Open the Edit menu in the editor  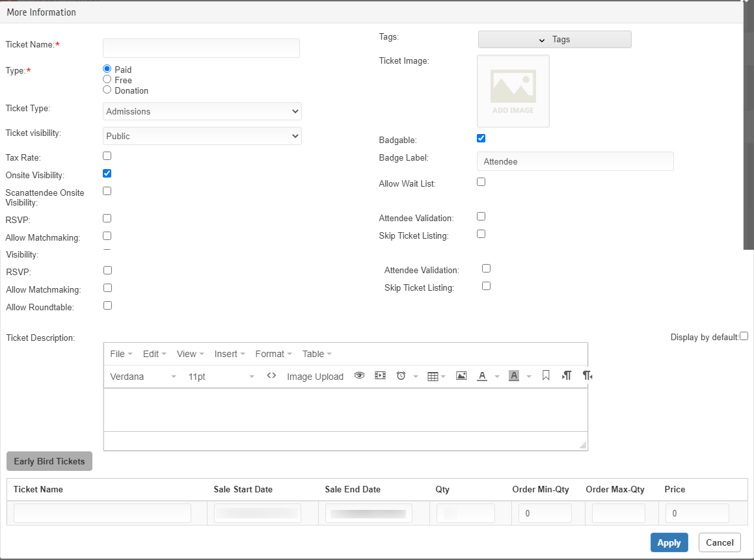[x=154, y=354]
